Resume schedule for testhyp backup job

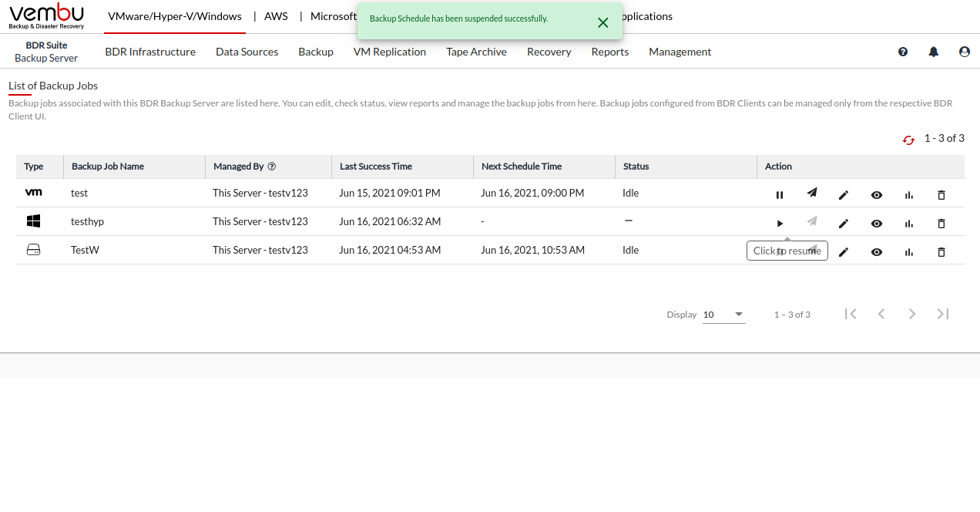pos(780,224)
